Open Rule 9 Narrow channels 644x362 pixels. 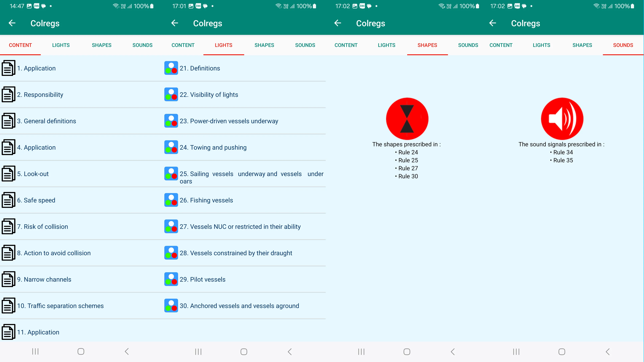click(x=44, y=279)
